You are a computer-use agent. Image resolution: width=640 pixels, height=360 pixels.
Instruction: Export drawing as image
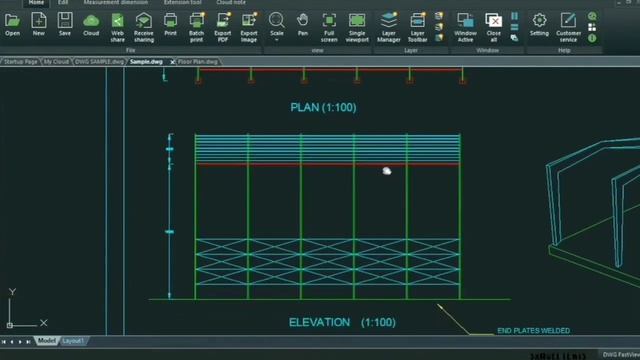click(249, 28)
